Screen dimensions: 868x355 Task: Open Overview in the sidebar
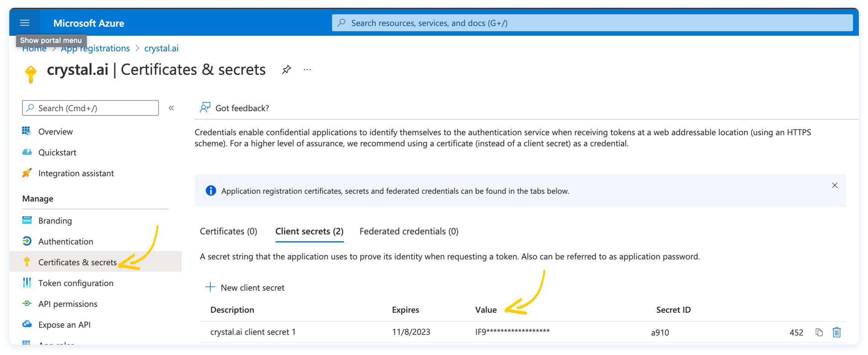[55, 132]
